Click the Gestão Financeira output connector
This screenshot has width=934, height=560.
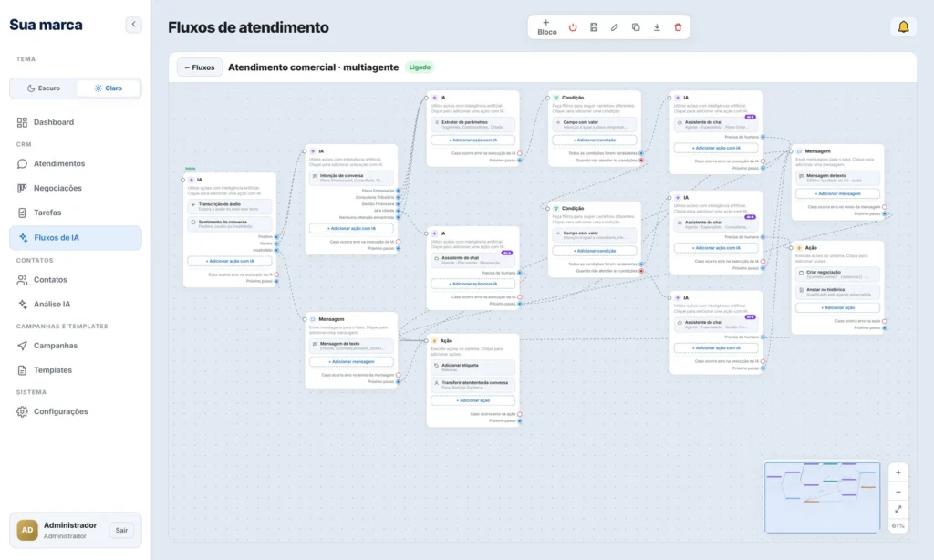coord(398,204)
